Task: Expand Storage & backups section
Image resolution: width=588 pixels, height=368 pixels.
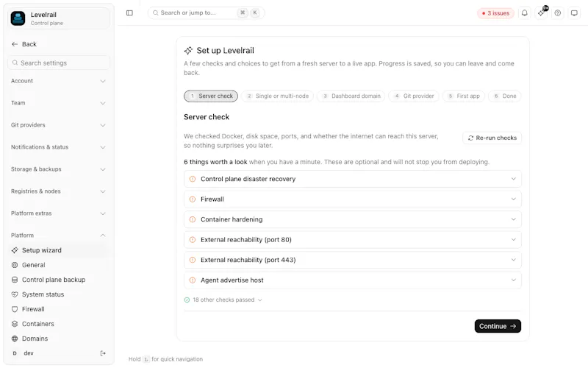Action: (58, 169)
